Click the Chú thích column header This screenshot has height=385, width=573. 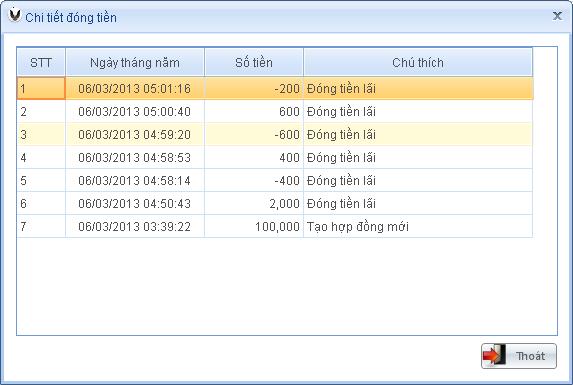418,62
